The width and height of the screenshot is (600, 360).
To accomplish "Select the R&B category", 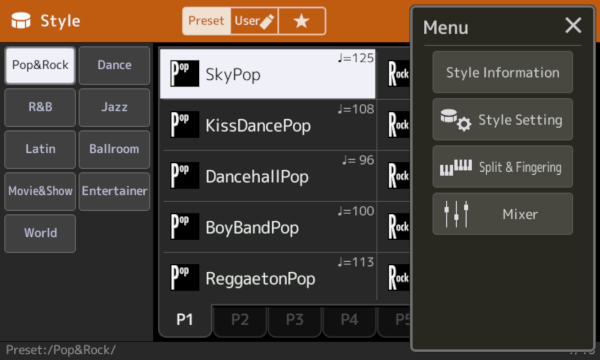I will [40, 107].
